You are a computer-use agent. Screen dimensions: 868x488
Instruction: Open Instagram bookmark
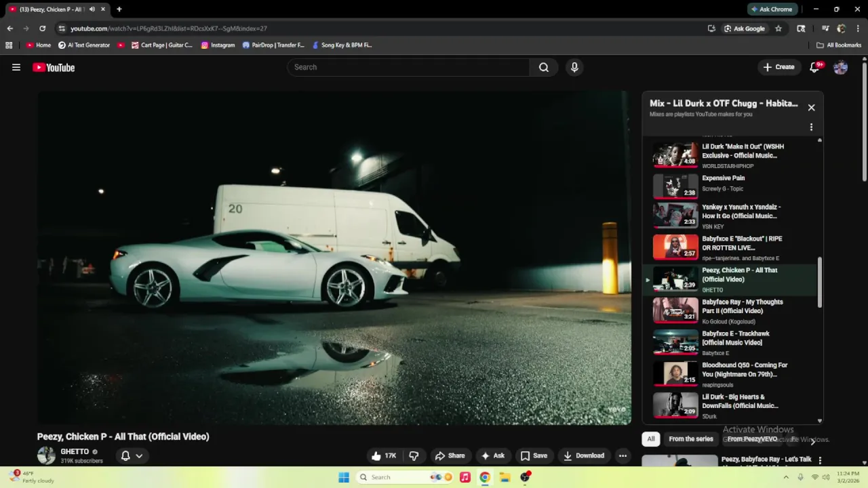(x=218, y=45)
